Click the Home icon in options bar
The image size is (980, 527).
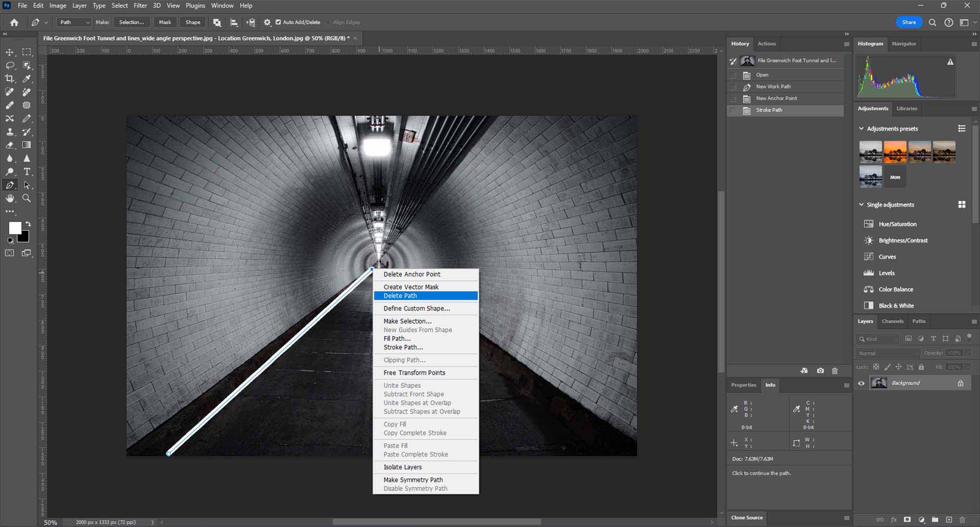14,22
